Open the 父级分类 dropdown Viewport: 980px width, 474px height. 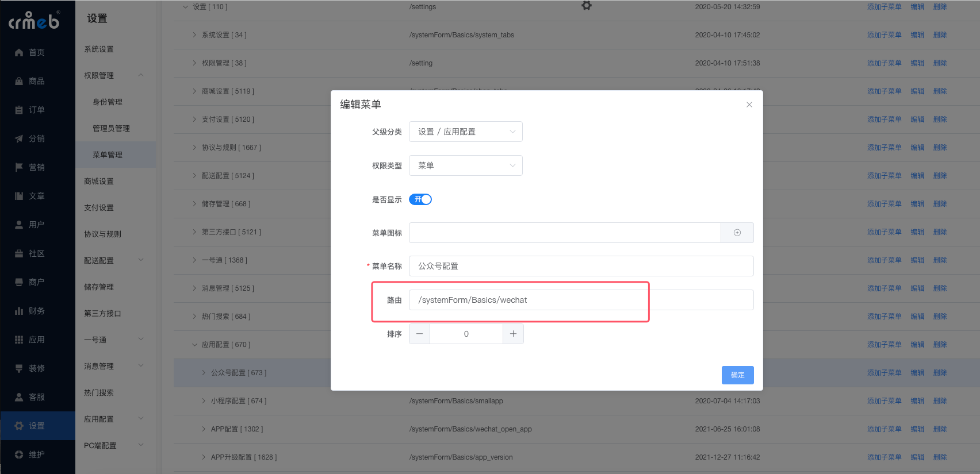point(465,132)
